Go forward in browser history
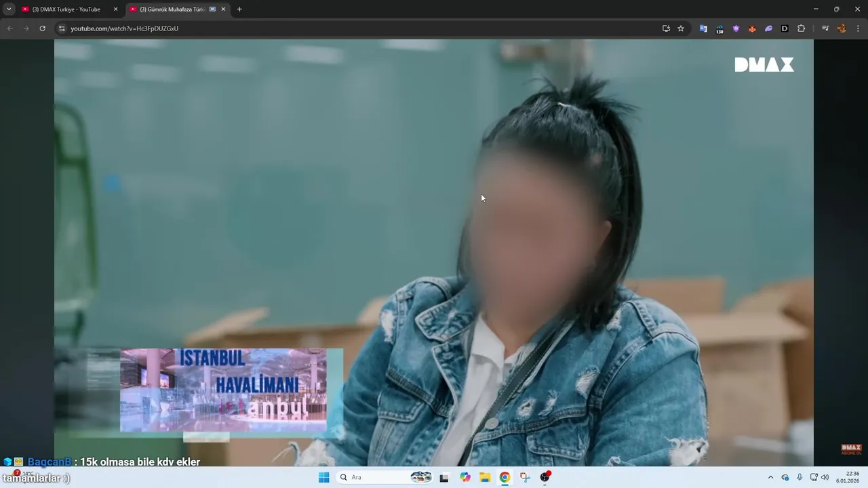 pyautogui.click(x=26, y=28)
